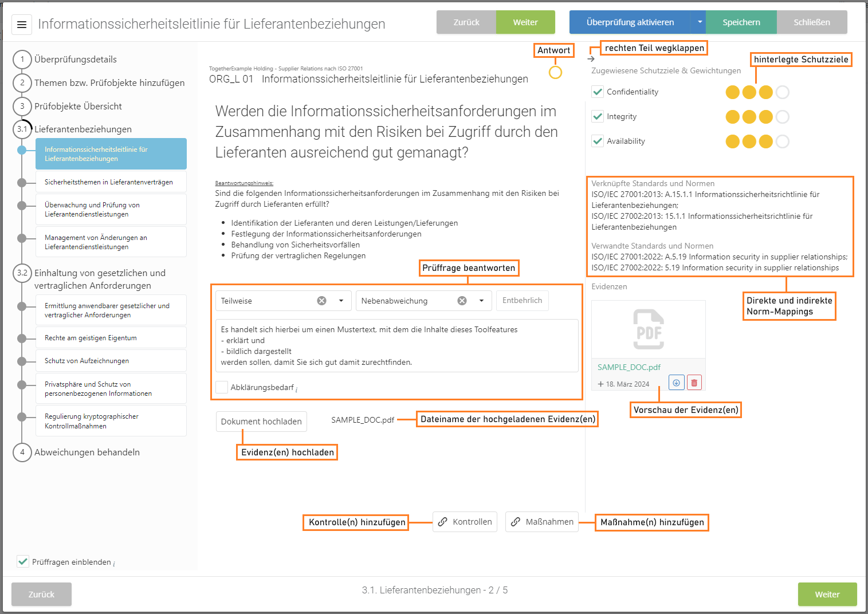Click into the answer comment text field
The height and width of the screenshot is (614, 868).
tap(396, 345)
